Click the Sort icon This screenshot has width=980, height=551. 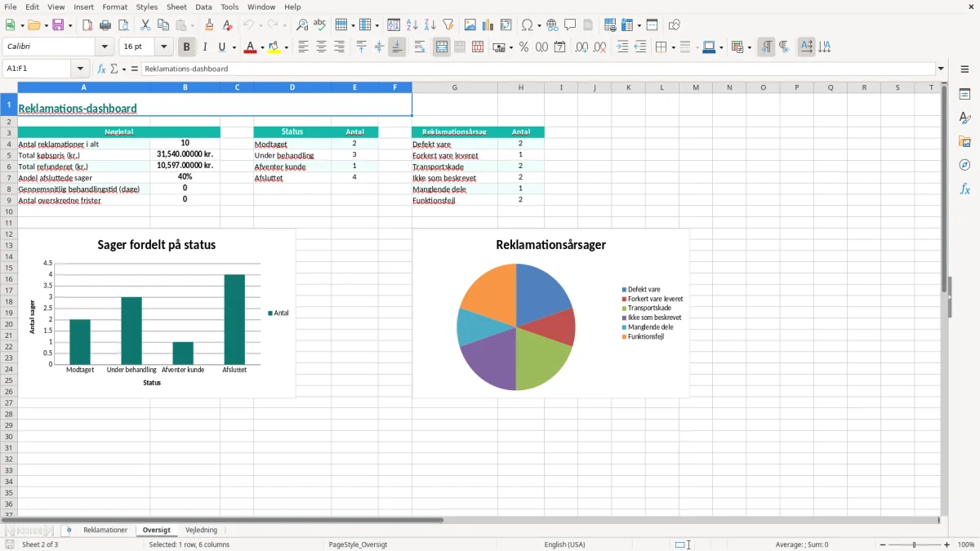[x=394, y=25]
